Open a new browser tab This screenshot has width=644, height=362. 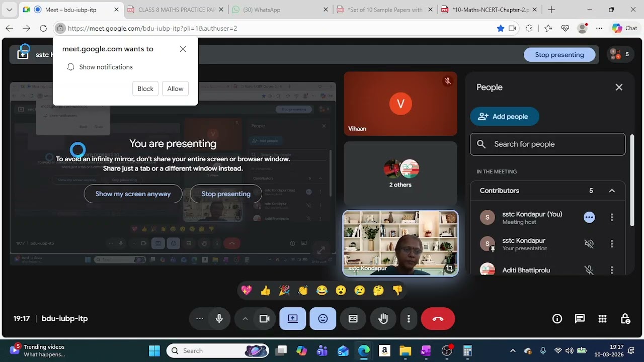point(551,10)
